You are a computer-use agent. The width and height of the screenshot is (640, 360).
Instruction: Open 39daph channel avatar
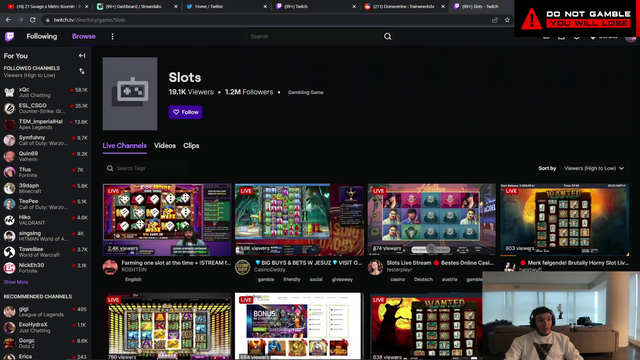click(x=9, y=188)
